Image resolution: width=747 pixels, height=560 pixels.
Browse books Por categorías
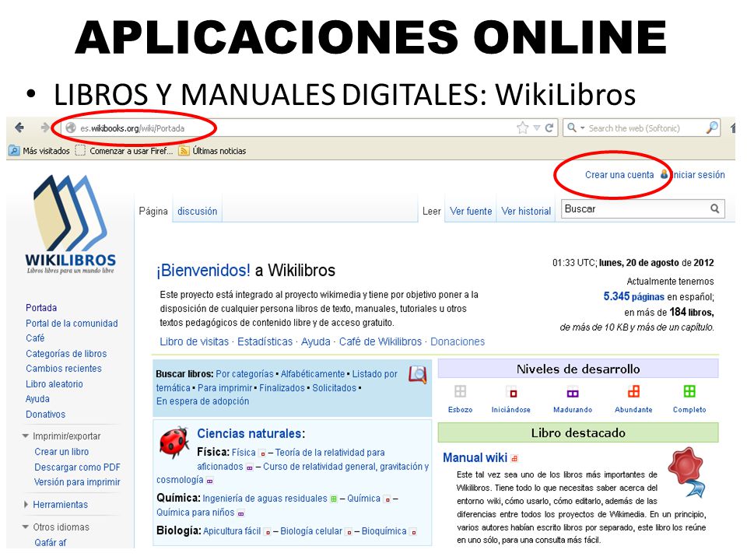pos(245,374)
